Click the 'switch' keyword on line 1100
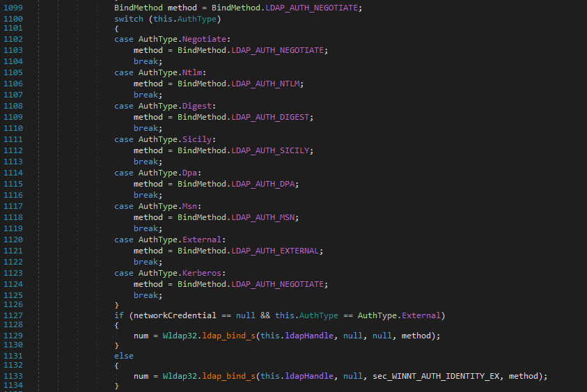 pos(129,19)
